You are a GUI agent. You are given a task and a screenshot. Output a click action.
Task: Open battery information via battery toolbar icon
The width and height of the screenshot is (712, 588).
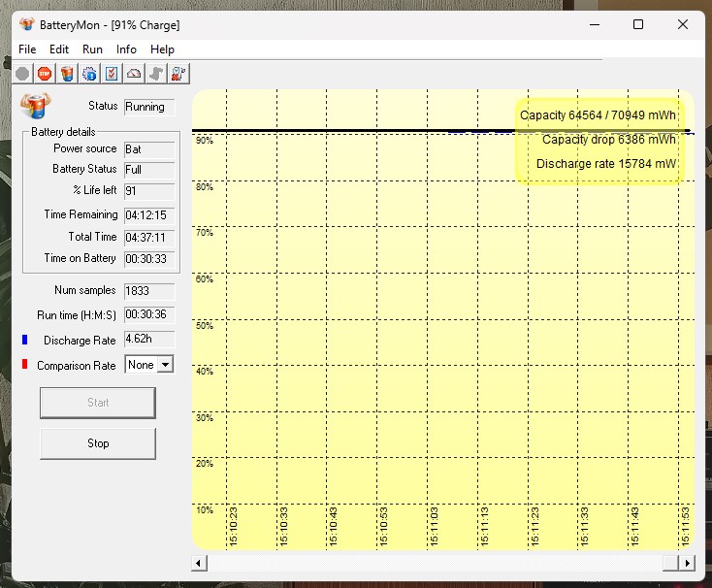pos(67,74)
